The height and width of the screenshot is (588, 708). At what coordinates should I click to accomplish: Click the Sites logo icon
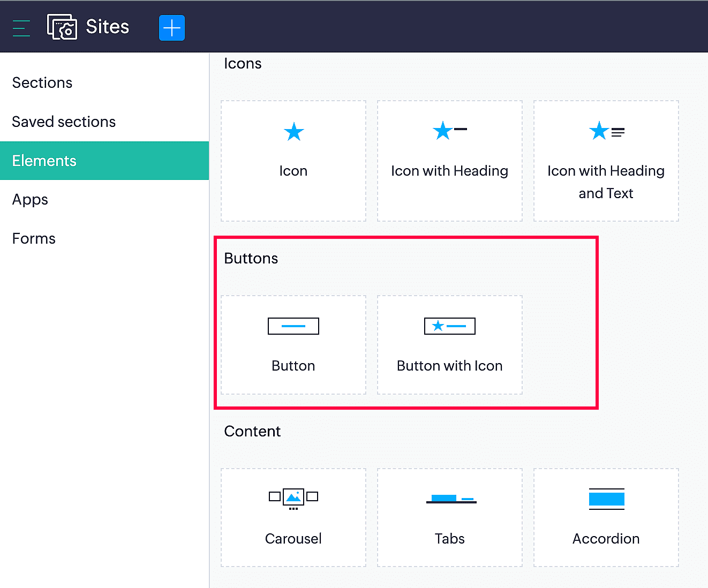click(x=62, y=27)
